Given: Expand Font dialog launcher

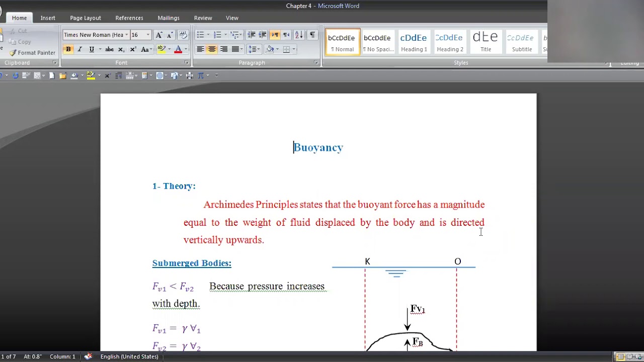Looking at the screenshot, I should point(187,63).
